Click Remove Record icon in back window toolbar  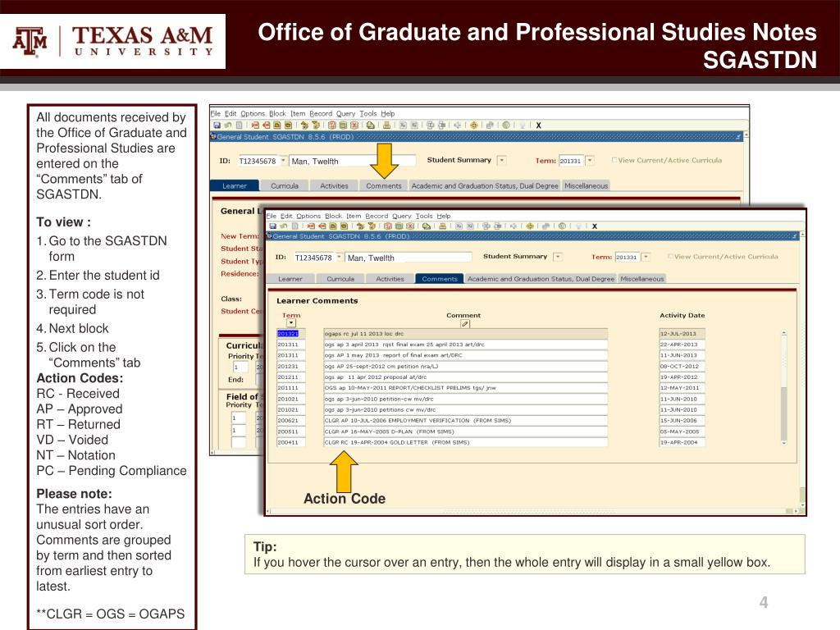pos(267,126)
